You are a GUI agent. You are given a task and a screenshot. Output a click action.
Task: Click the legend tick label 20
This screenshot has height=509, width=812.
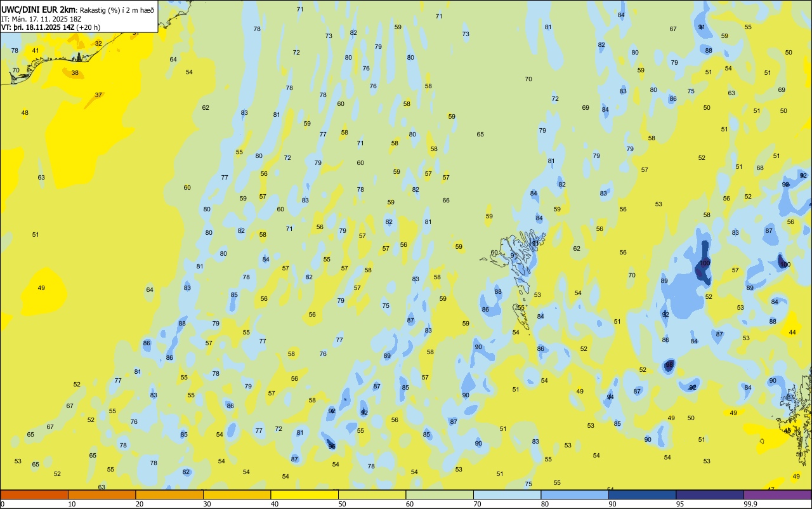pos(139,504)
